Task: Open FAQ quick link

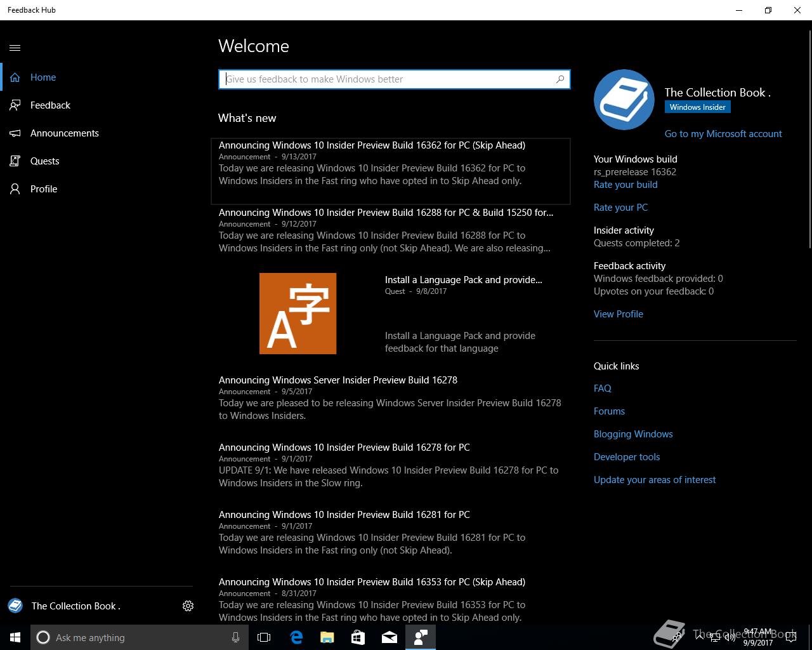Action: pos(603,388)
